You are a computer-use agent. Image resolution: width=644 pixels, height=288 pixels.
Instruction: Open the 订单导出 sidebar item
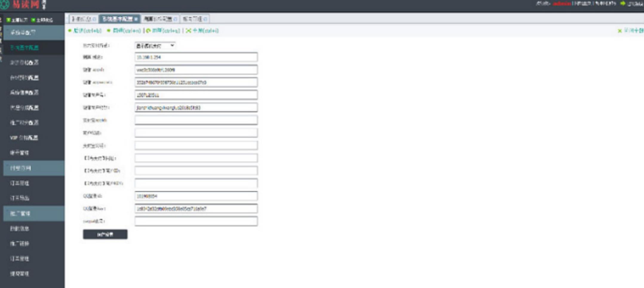(34, 198)
